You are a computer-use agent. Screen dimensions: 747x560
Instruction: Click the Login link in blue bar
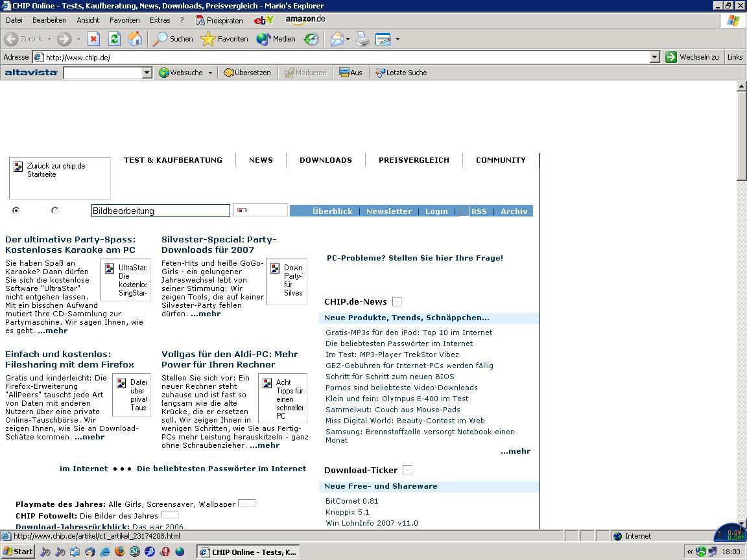point(436,211)
